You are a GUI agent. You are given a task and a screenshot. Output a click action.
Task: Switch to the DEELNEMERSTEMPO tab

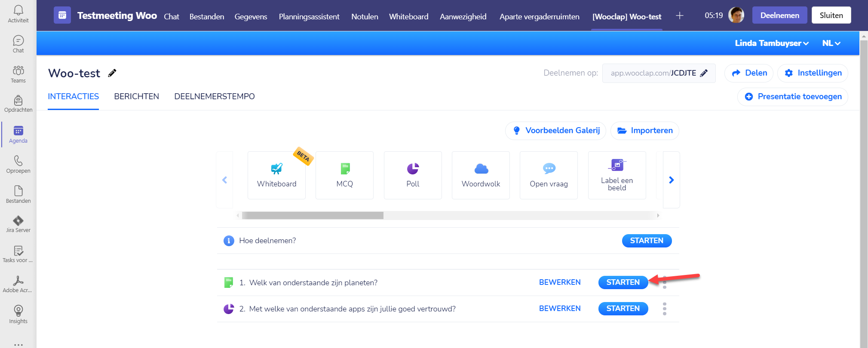(x=215, y=96)
